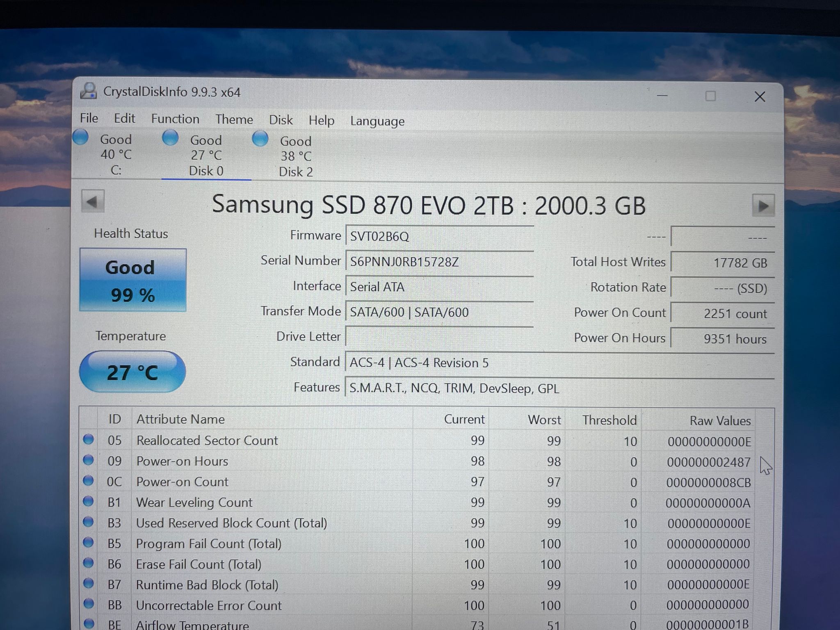Viewport: 840px width, 630px height.
Task: Switch to the C: drive tab at 40 °C
Action: tap(116, 154)
